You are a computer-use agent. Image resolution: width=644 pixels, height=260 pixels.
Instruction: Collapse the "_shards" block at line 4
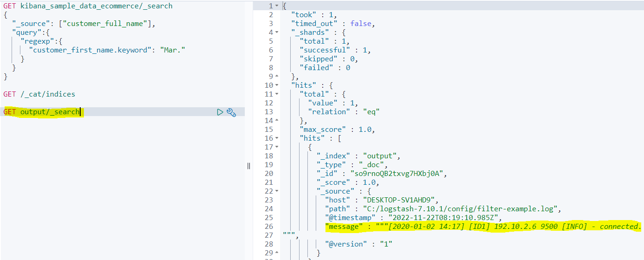click(277, 32)
